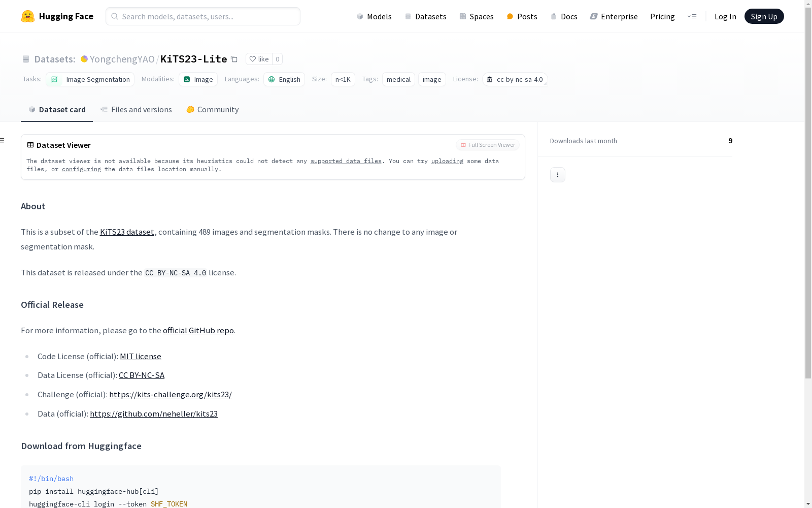Switch to Files and versions tab
Image resolution: width=812 pixels, height=508 pixels.
click(x=136, y=110)
